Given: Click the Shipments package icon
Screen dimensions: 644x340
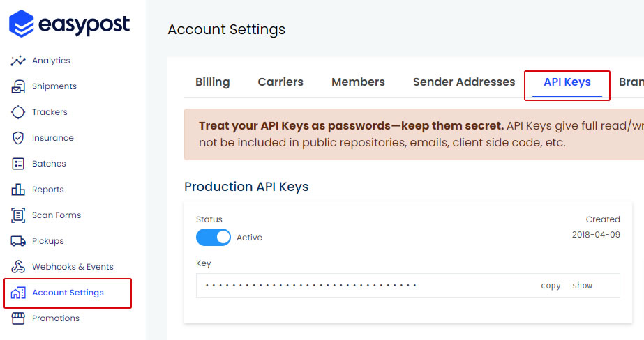Looking at the screenshot, I should point(18,86).
